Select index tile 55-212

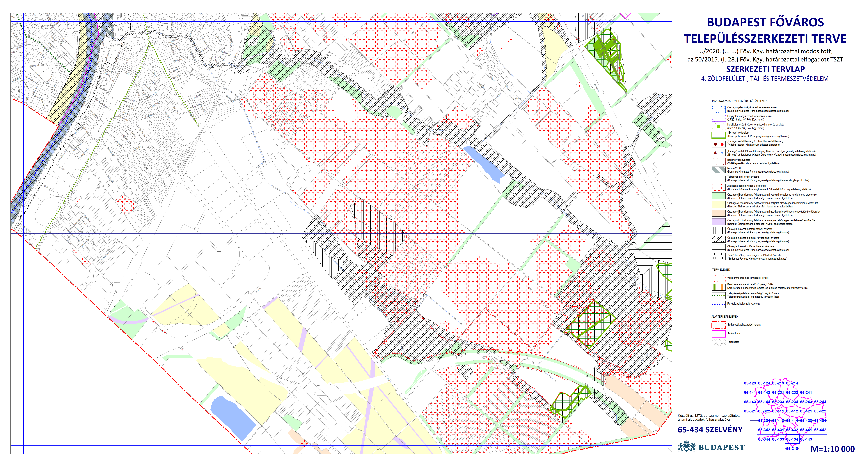tap(792, 449)
